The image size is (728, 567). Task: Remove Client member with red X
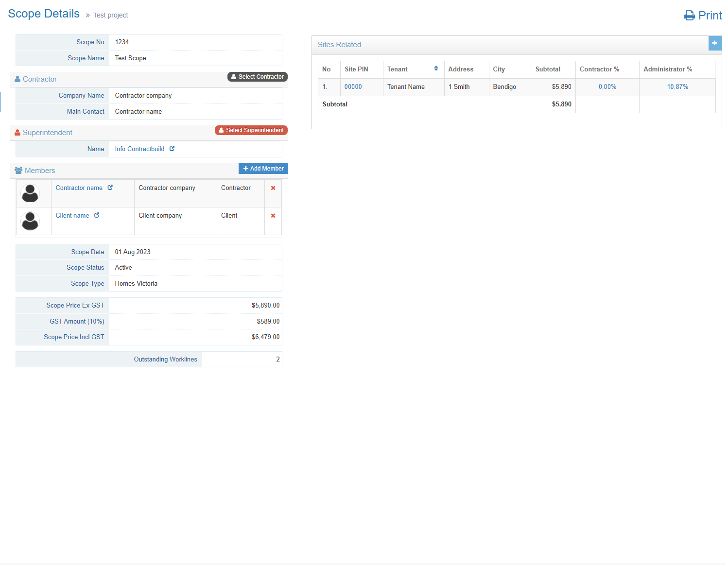pyautogui.click(x=273, y=216)
